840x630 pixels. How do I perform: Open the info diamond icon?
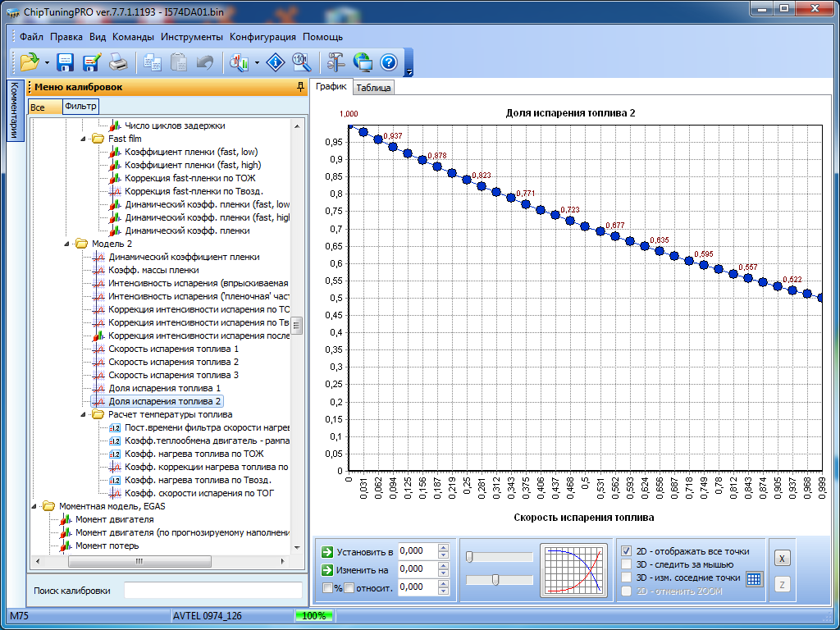pos(277,62)
